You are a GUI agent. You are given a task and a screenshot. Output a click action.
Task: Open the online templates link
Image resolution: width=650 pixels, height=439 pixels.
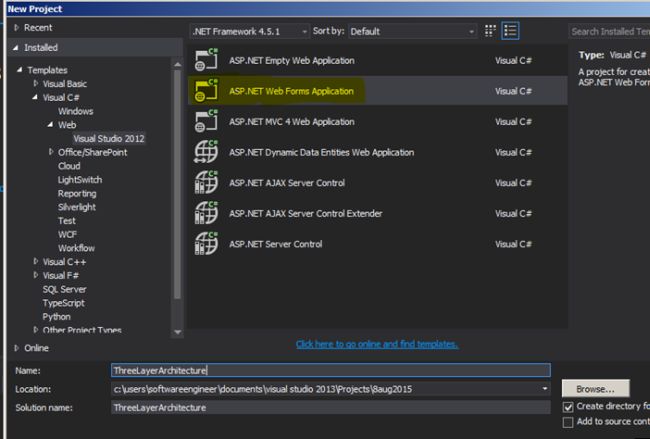(377, 344)
